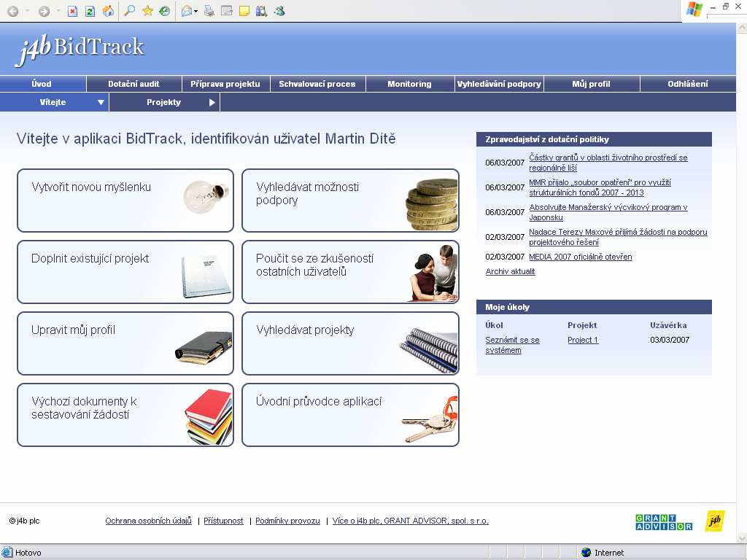747x560 pixels.
Task: Click the yellow note toolbar icon
Action: (x=244, y=11)
